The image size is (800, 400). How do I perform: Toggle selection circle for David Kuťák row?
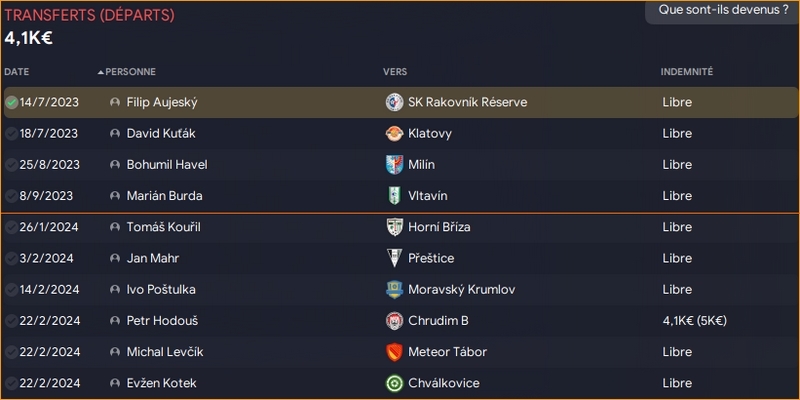coord(11,133)
